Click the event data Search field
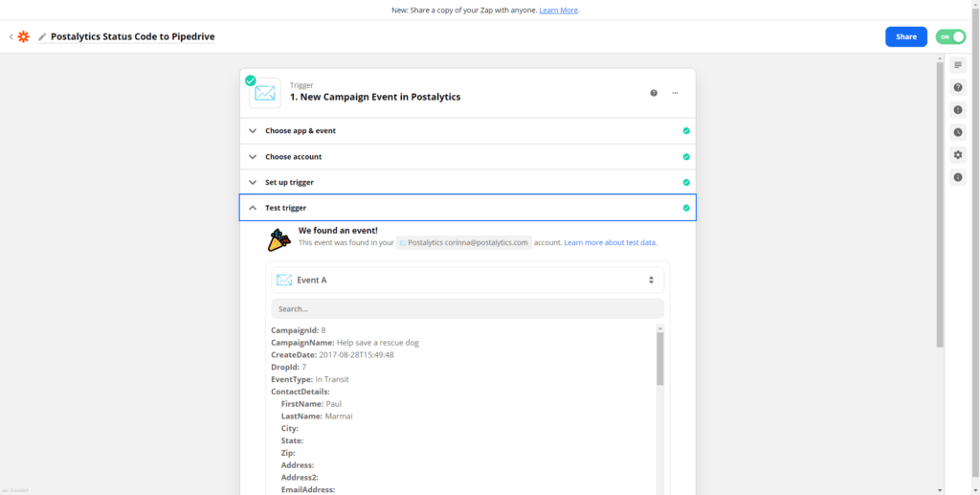Viewport: 980px width, 495px height. pos(467,308)
